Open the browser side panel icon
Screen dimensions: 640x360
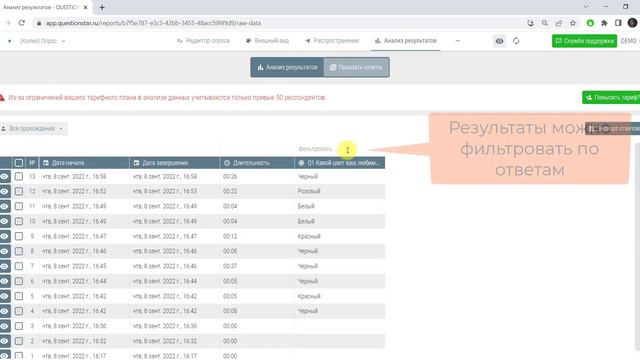618,23
